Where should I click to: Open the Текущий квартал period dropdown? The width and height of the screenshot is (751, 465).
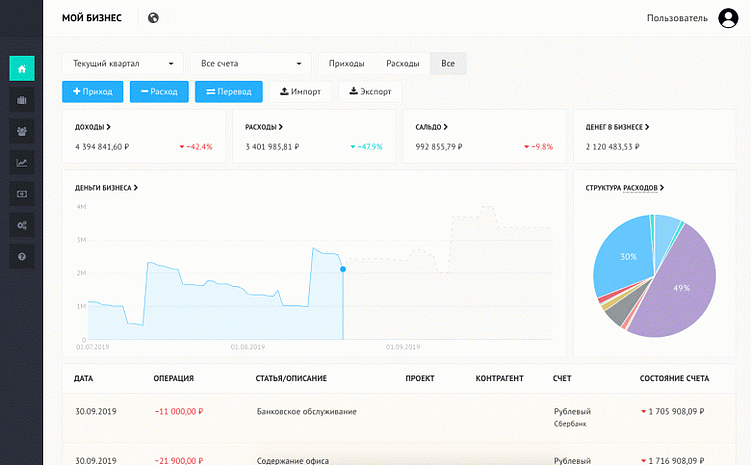(123, 63)
